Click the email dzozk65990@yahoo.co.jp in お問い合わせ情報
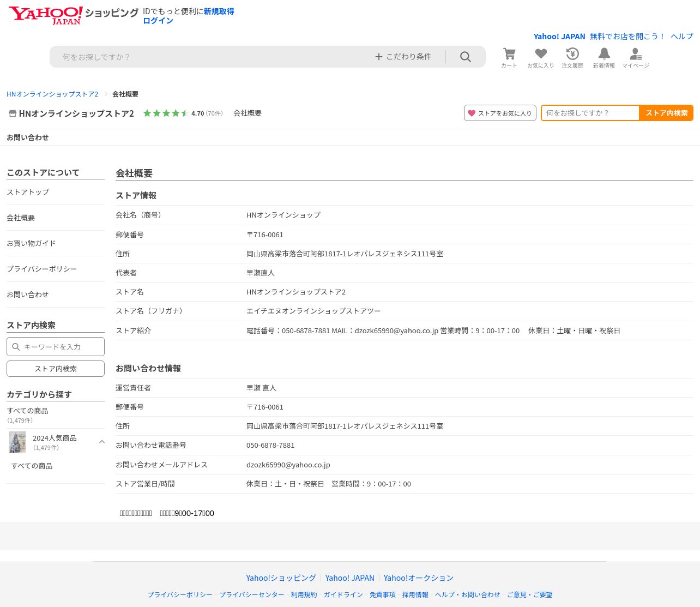 point(288,465)
